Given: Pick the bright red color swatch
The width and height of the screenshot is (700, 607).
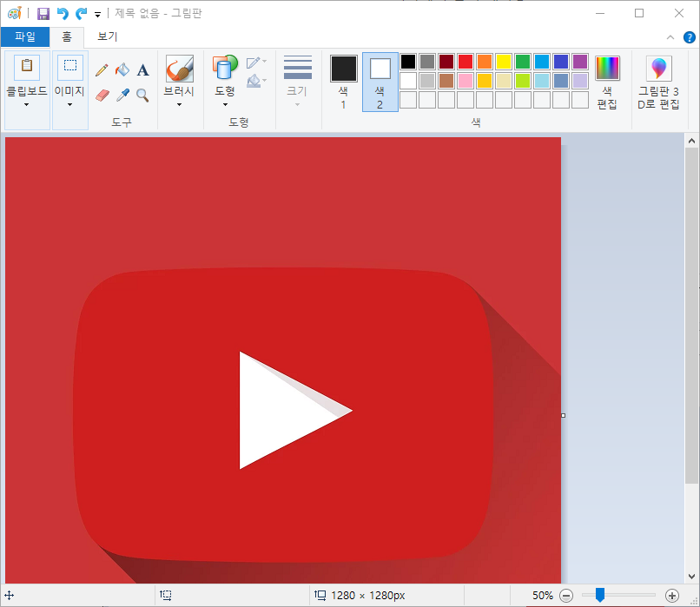Looking at the screenshot, I should (466, 62).
